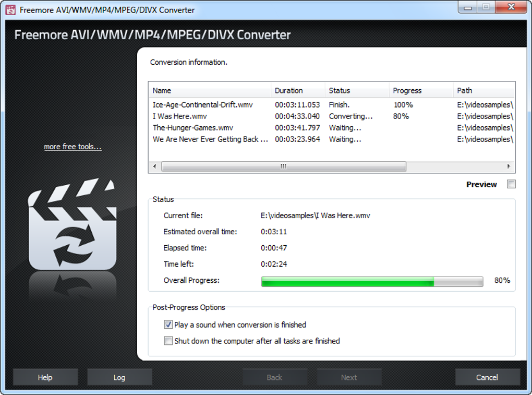Click the Progress column header
Image resolution: width=532 pixels, height=395 pixels.
(x=421, y=91)
